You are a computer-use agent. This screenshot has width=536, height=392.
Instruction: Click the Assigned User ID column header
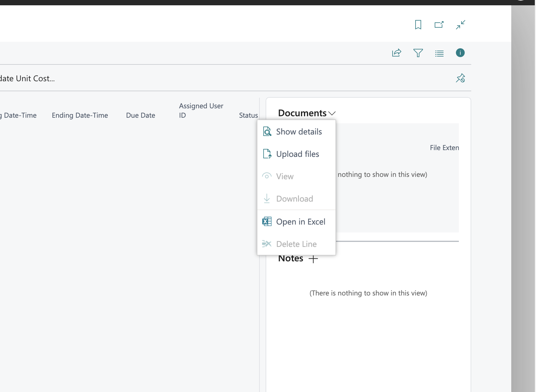click(201, 111)
